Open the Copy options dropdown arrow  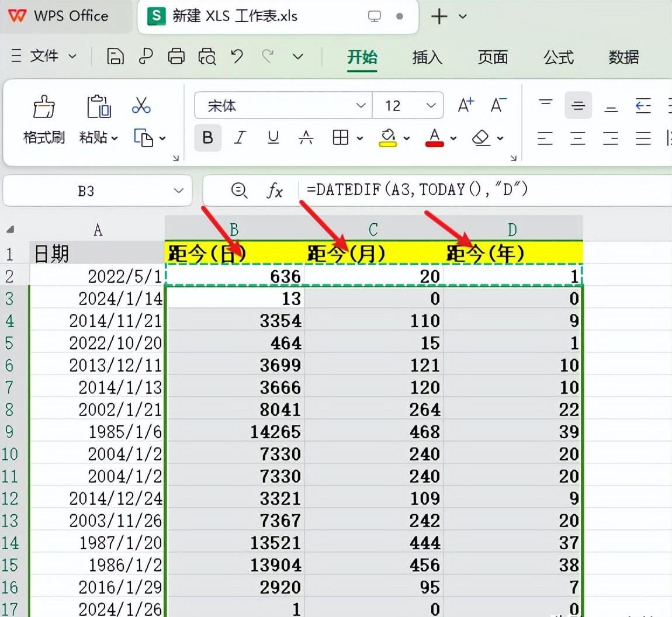click(162, 138)
